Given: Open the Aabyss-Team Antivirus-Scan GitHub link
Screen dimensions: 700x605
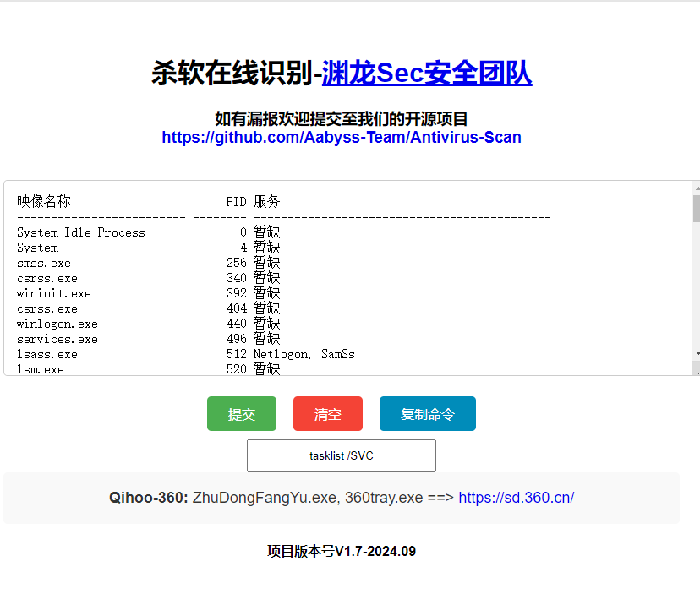Looking at the screenshot, I should 342,137.
